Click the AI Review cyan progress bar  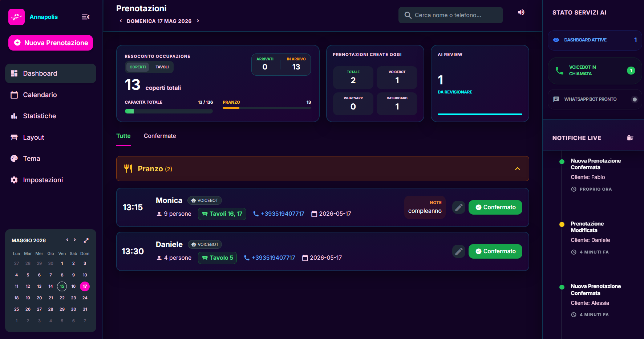click(480, 114)
